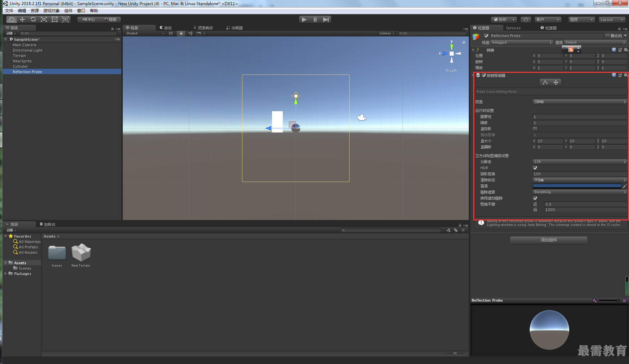This screenshot has height=364, width=629.
Task: Open the 协作 (Collab) button
Action: click(x=504, y=20)
